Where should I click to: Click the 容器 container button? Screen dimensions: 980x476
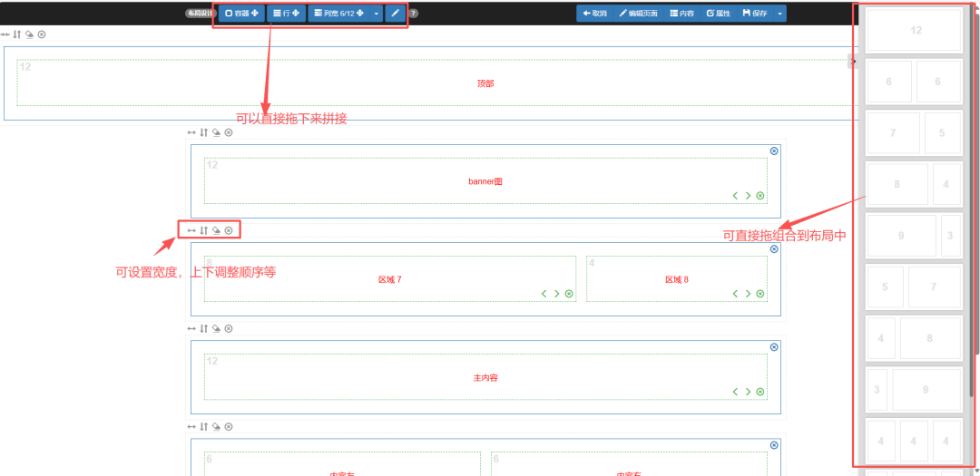(x=241, y=13)
